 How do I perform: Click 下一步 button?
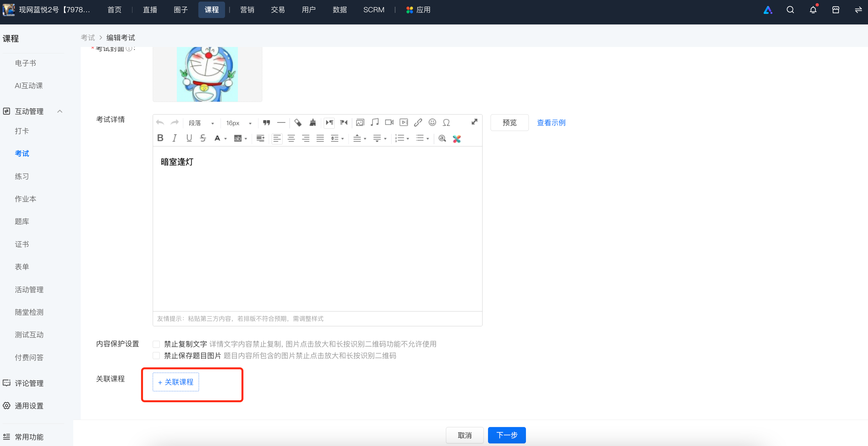(507, 435)
